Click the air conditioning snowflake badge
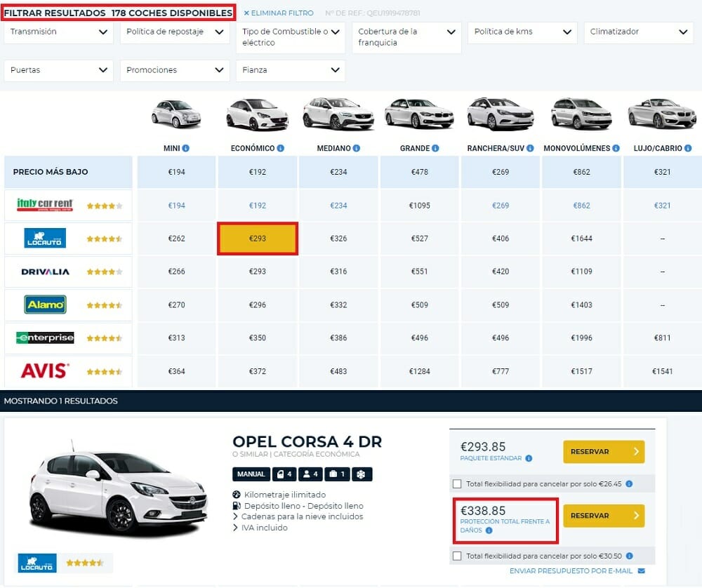 pyautogui.click(x=362, y=474)
